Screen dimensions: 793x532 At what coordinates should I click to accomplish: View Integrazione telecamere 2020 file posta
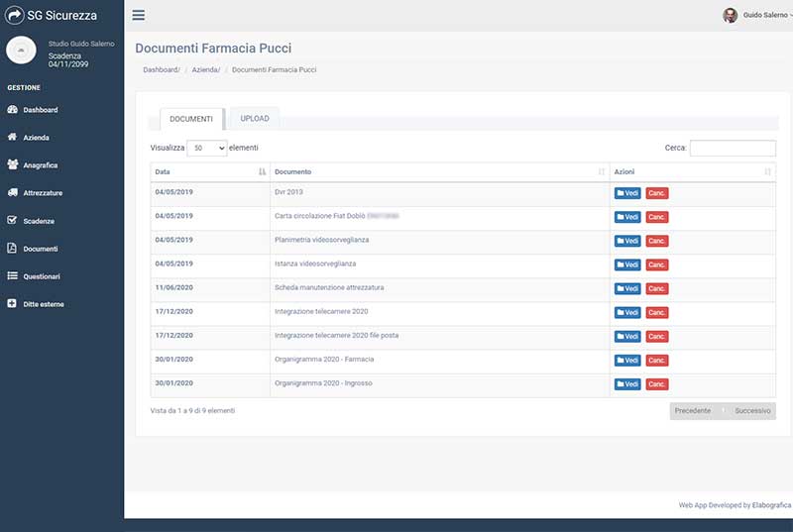[x=627, y=336]
